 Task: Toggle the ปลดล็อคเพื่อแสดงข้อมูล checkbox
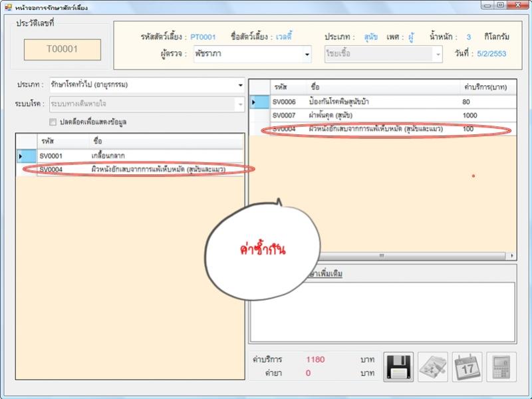(x=53, y=122)
